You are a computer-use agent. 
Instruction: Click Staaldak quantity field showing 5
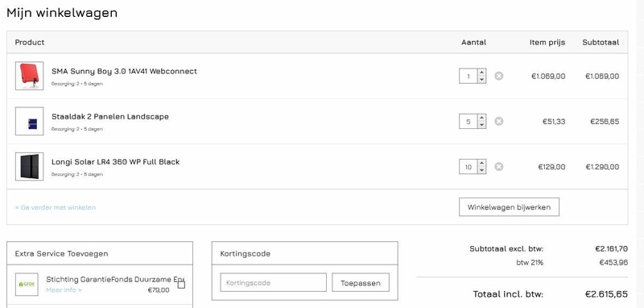coord(469,121)
